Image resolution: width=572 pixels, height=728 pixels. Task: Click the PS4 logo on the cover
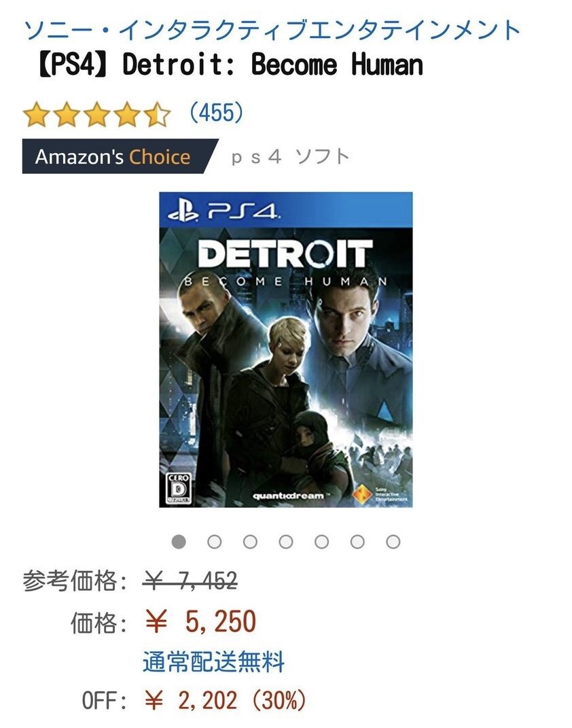(223, 213)
